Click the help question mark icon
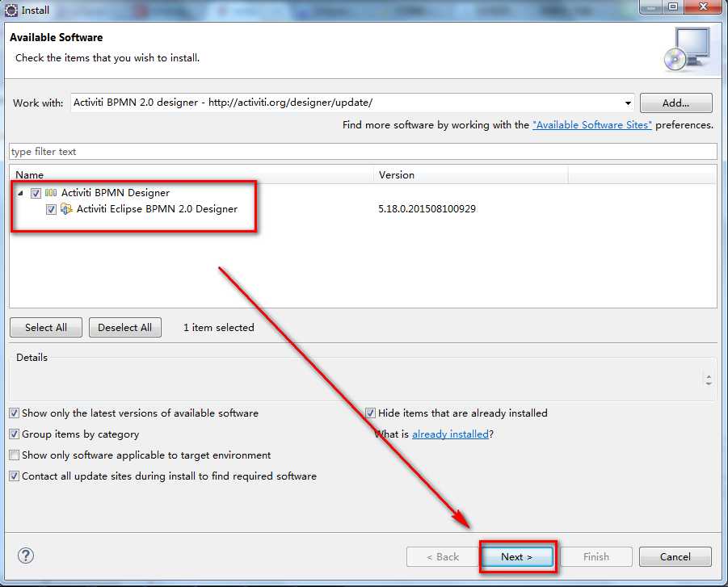This screenshot has height=587, width=728. pos(26,556)
